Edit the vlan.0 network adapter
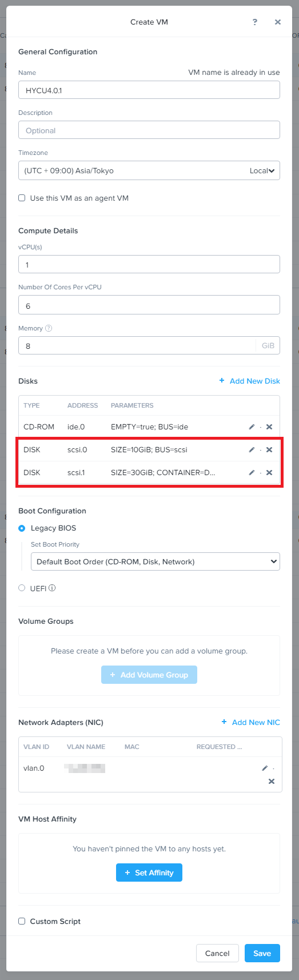Viewport: 299px width, 980px height. (265, 768)
